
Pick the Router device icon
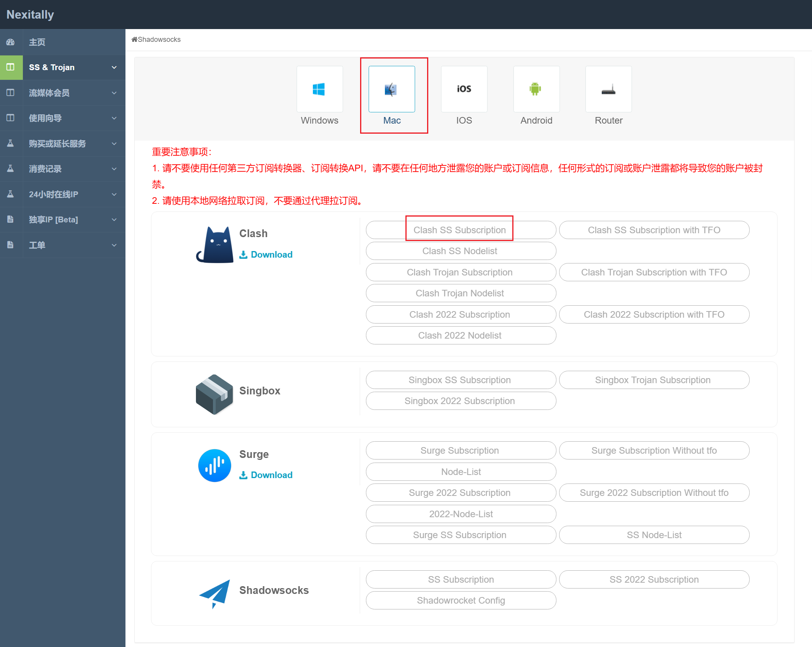[x=608, y=89]
